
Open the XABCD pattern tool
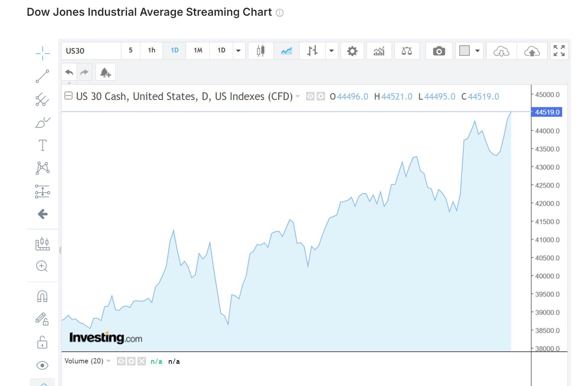tap(42, 168)
